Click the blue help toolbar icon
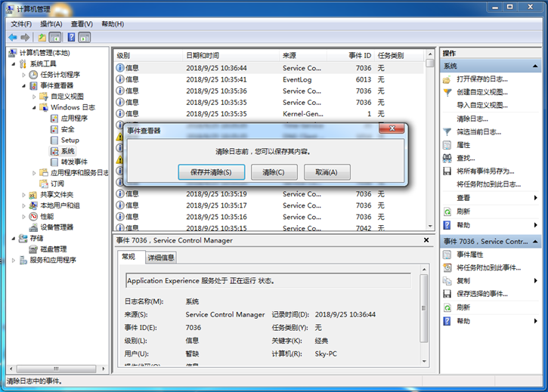The width and height of the screenshot is (548, 392). pos(72,37)
